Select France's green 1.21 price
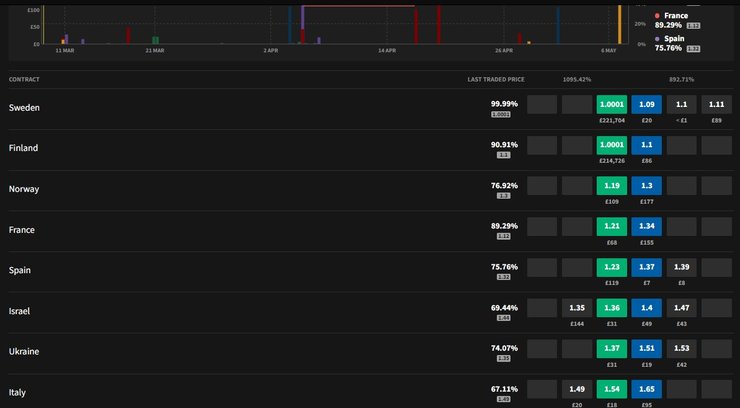Image resolution: width=740 pixels, height=408 pixels. pyautogui.click(x=611, y=227)
